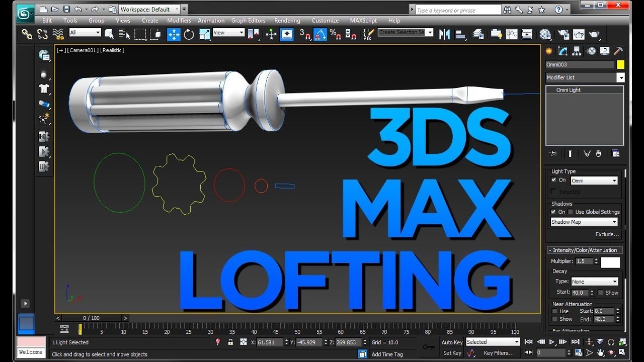644x362 pixels.
Task: Open the Material Editor
Action: (545, 34)
